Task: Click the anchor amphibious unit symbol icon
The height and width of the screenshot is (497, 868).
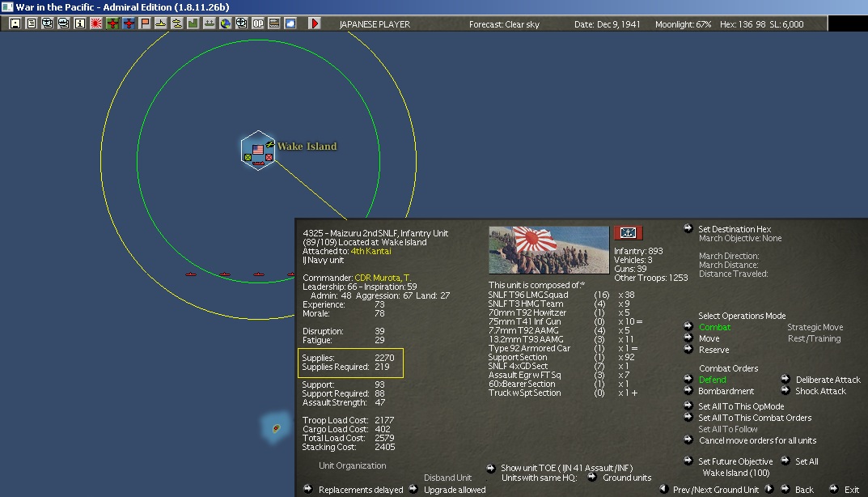Action: (628, 232)
